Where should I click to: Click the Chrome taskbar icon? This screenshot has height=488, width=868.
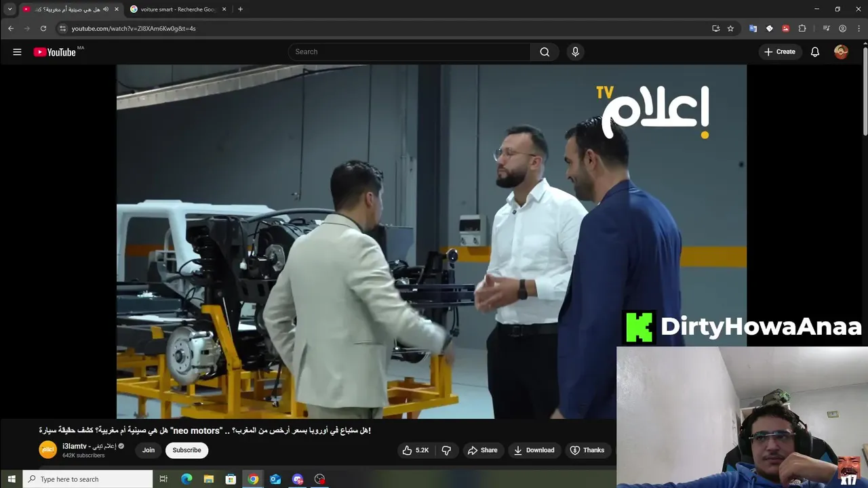(253, 479)
